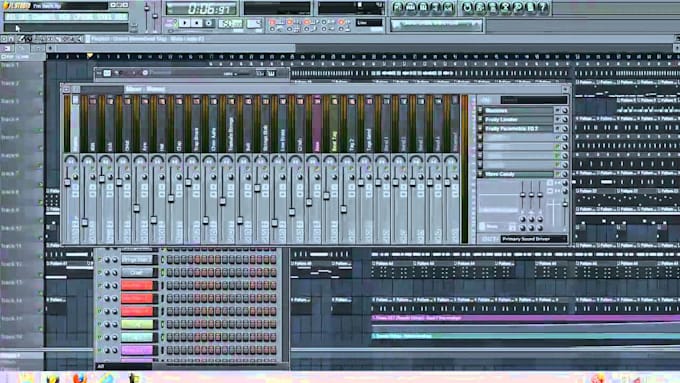This screenshot has width=680, height=383.
Task: Toggle the Wave Candy enable switch
Action: point(558,174)
